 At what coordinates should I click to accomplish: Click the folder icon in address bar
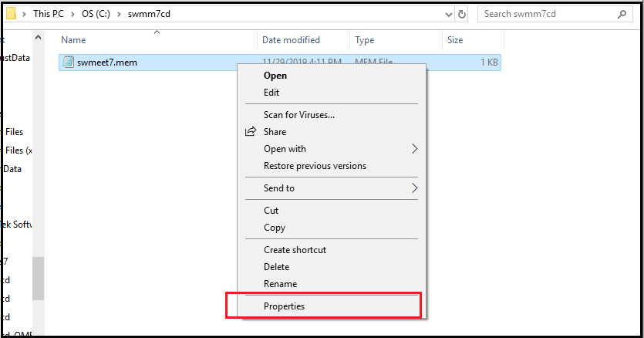10,14
